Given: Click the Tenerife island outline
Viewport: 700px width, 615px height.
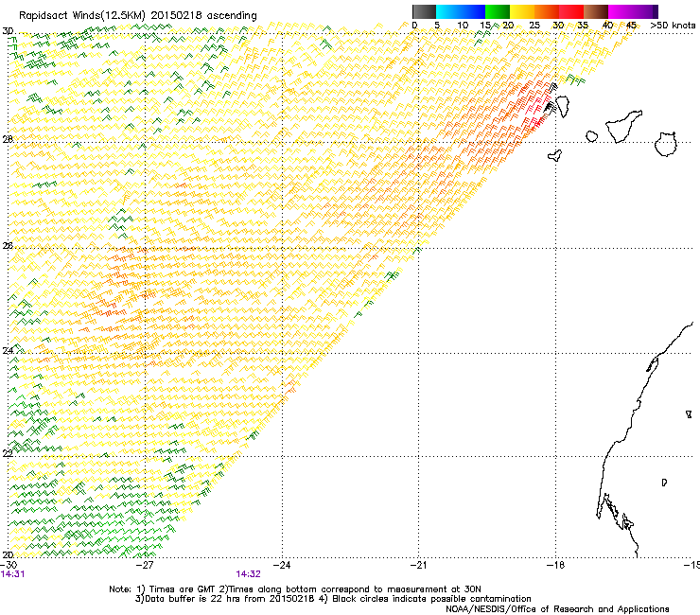Looking at the screenshot, I should tap(623, 126).
